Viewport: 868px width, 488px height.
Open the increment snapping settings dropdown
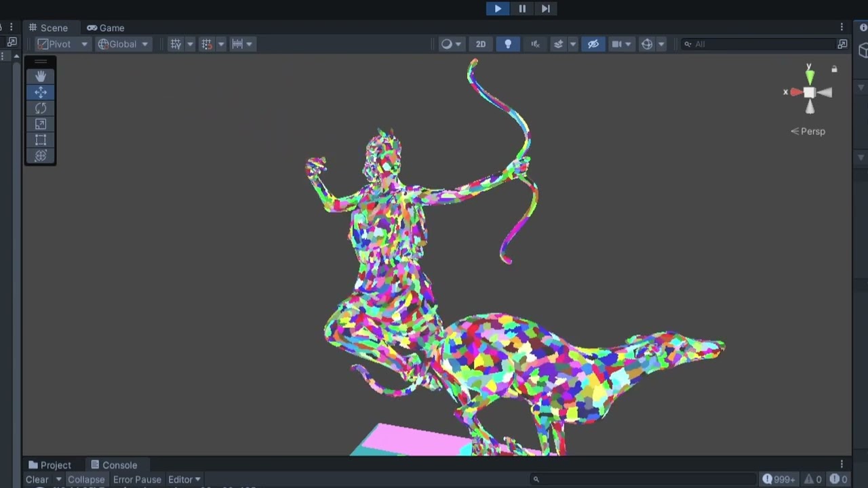tap(242, 44)
